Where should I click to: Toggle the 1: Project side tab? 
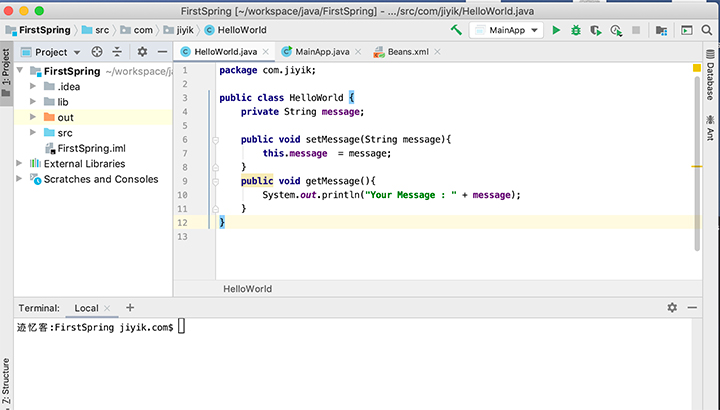(6, 73)
